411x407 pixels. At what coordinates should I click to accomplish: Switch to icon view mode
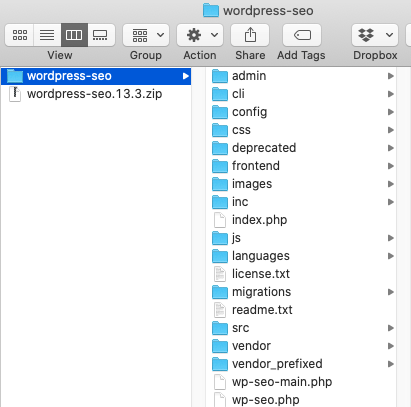[x=20, y=35]
